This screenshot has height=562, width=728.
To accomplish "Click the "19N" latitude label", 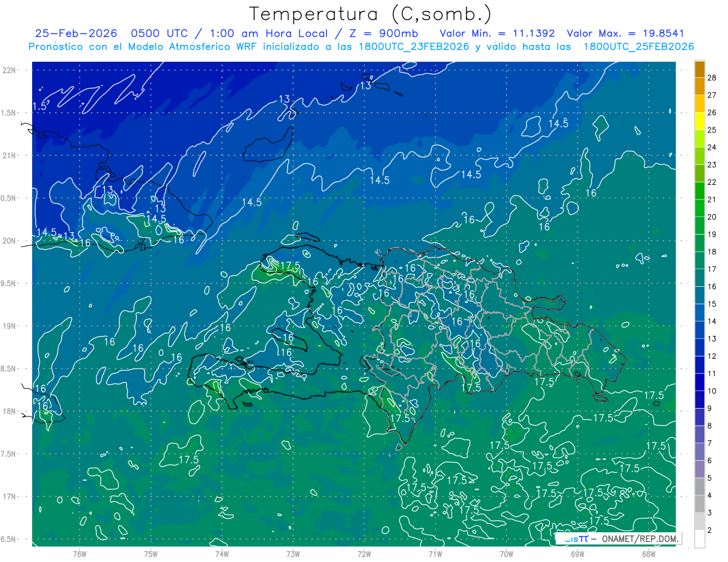I will click(x=9, y=326).
